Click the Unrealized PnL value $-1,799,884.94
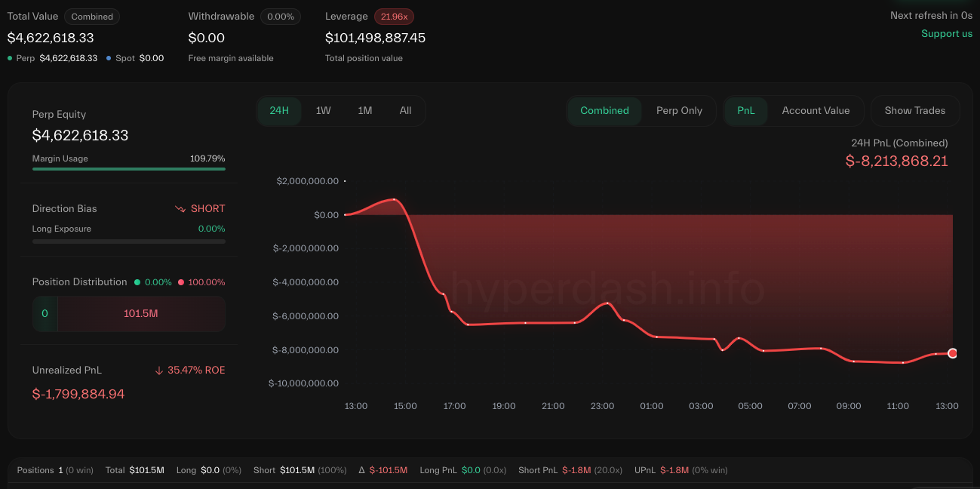 tap(78, 394)
